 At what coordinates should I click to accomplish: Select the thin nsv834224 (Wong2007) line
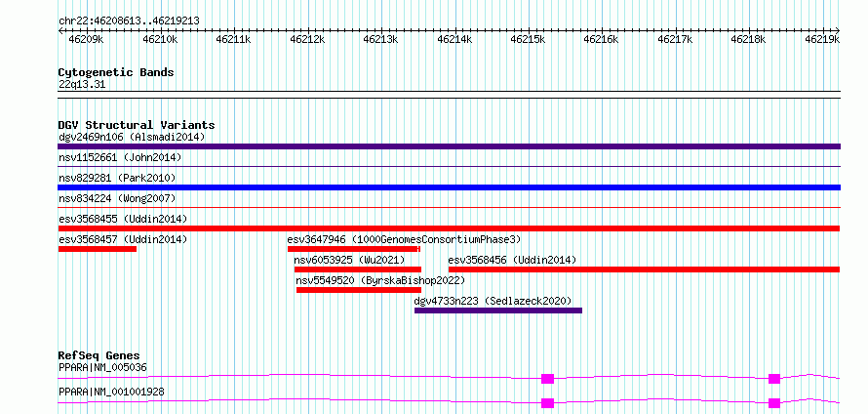click(449, 207)
